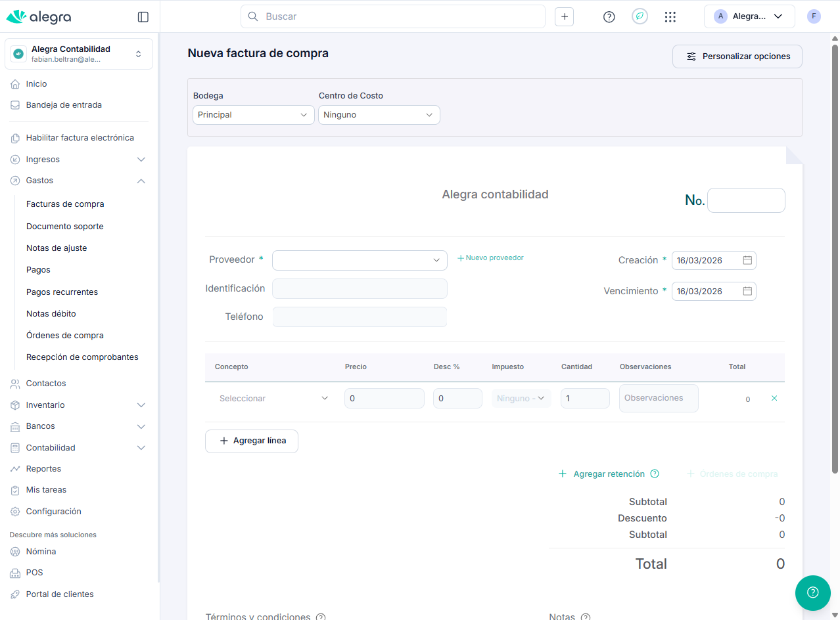840x620 pixels.
Task: Click the green leaf assistant icon
Action: [x=640, y=17]
